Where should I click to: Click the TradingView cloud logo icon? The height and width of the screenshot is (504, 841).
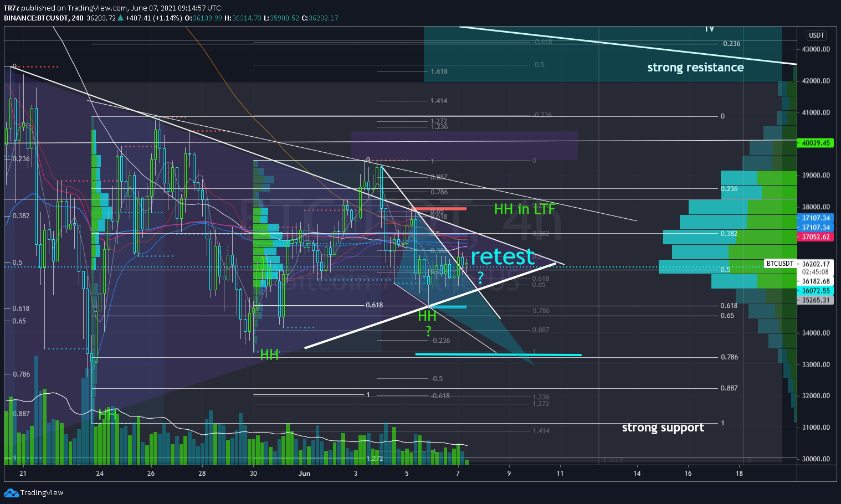[x=11, y=492]
